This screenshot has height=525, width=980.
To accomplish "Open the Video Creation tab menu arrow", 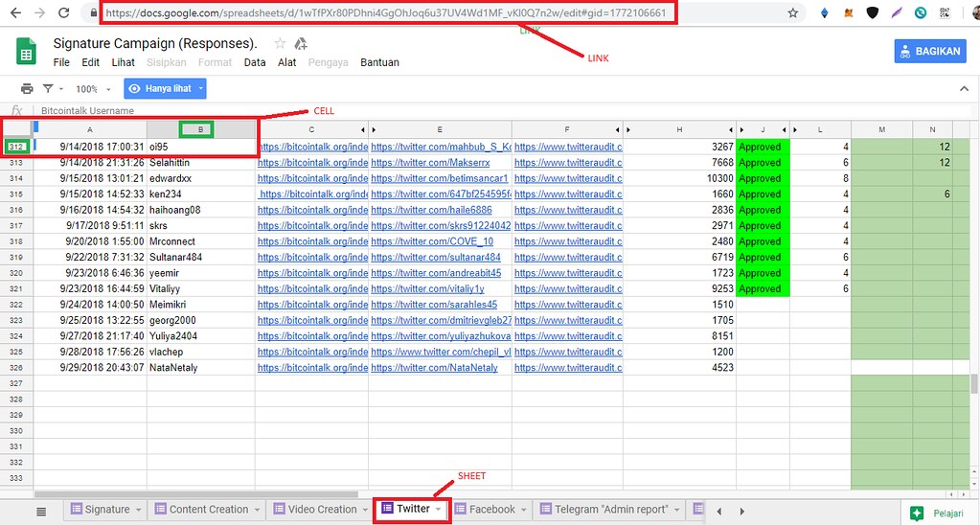I will pyautogui.click(x=366, y=510).
